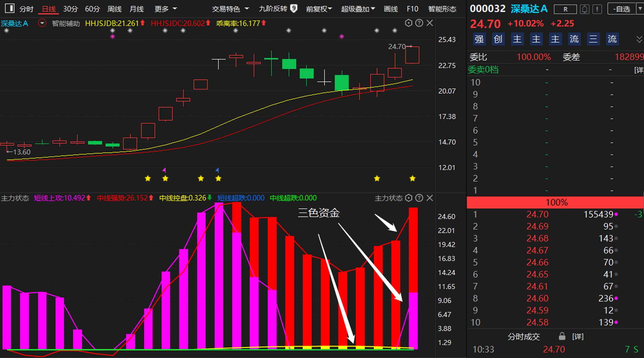Open the 前复权 adjustment dropdown
The width and height of the screenshot is (644, 358).
point(319,9)
